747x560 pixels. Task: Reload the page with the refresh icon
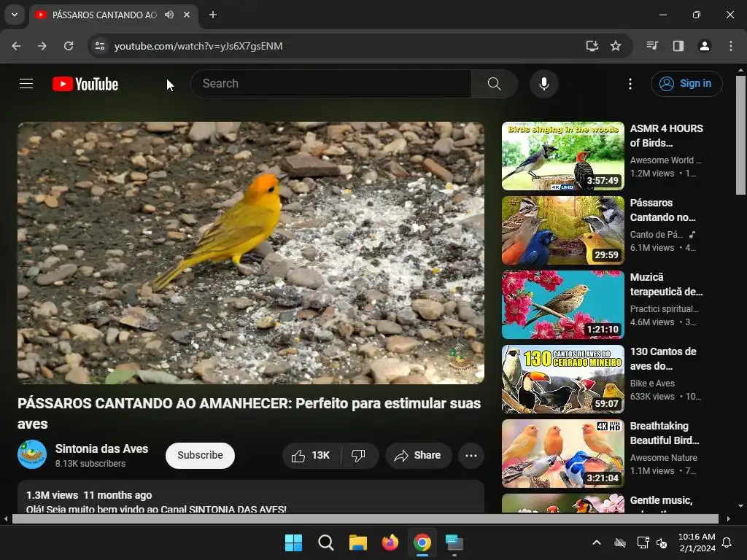(69, 46)
